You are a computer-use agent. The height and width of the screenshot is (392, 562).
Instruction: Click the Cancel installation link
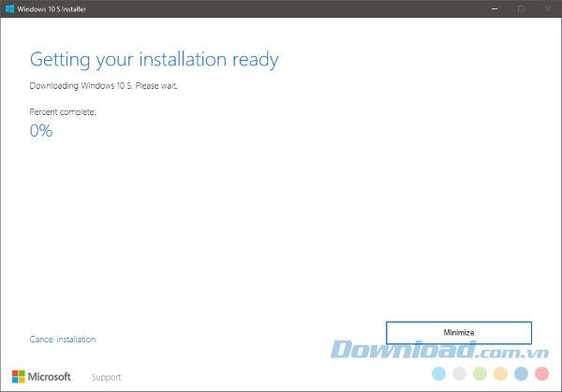[x=63, y=339]
